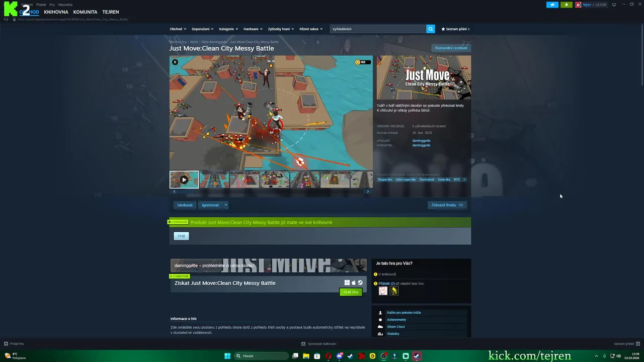Image resolution: width=644 pixels, height=362 pixels.
Task: Open the Souls-like tag
Action: click(x=444, y=179)
